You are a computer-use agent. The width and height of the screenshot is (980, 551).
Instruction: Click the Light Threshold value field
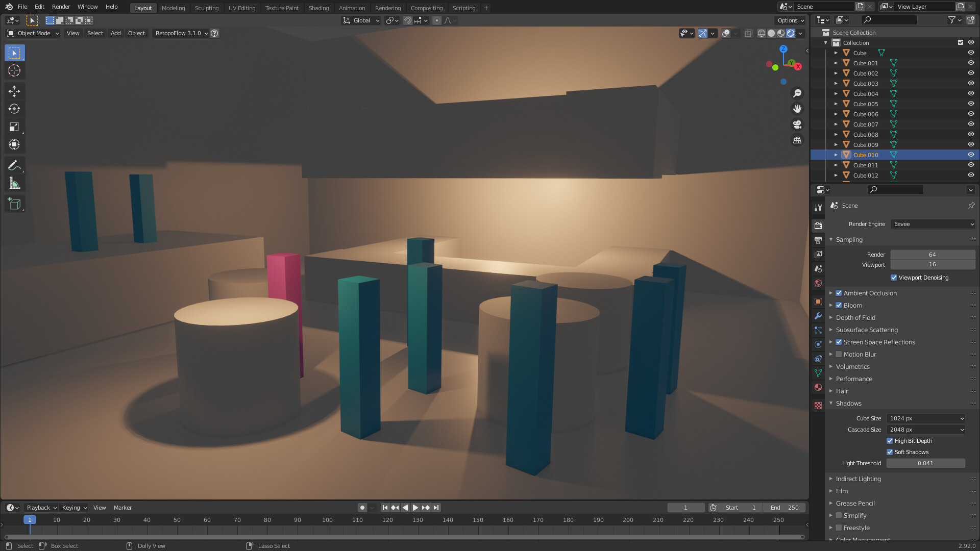pos(925,463)
